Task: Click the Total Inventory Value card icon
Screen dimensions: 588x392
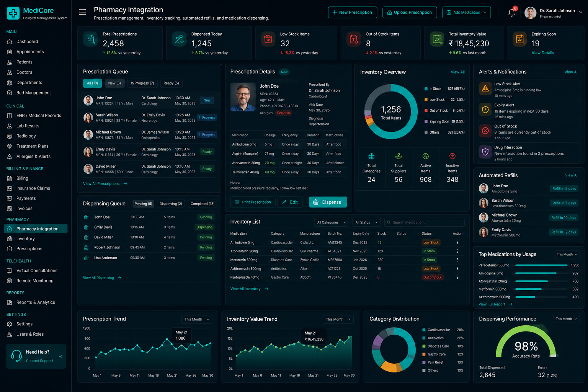Action: pyautogui.click(x=437, y=39)
